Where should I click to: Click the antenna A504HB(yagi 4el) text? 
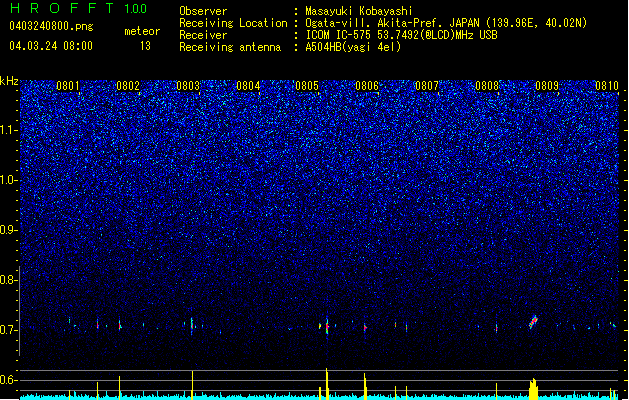[353, 47]
